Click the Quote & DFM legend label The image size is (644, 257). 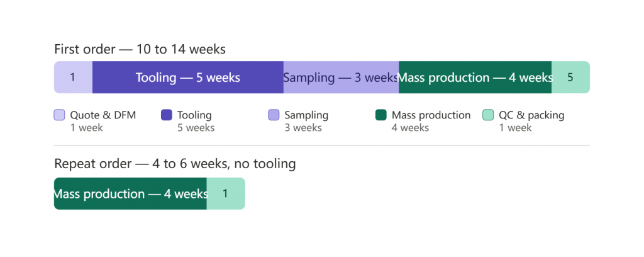tap(103, 115)
